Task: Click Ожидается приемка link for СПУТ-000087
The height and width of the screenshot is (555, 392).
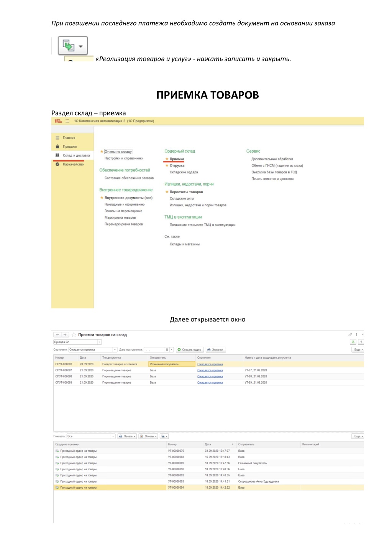Action: [x=210, y=371]
